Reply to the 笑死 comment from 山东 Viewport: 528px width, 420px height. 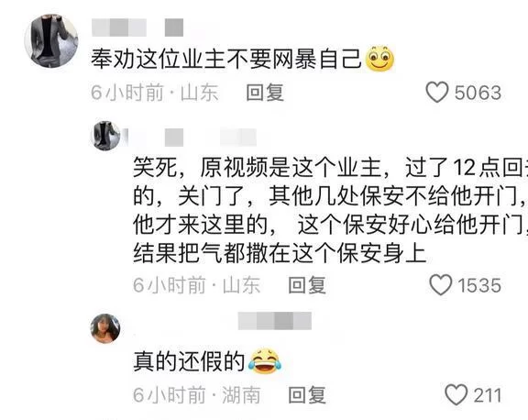click(x=307, y=285)
